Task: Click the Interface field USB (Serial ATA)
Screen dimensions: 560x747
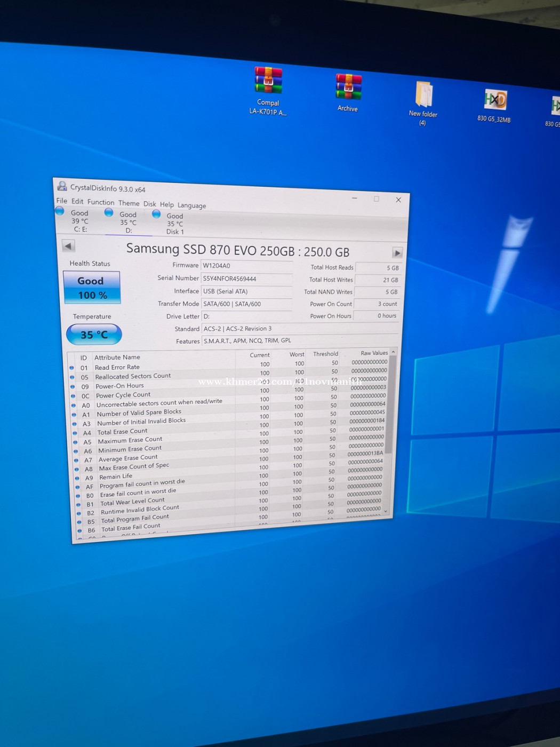Action: click(x=246, y=291)
